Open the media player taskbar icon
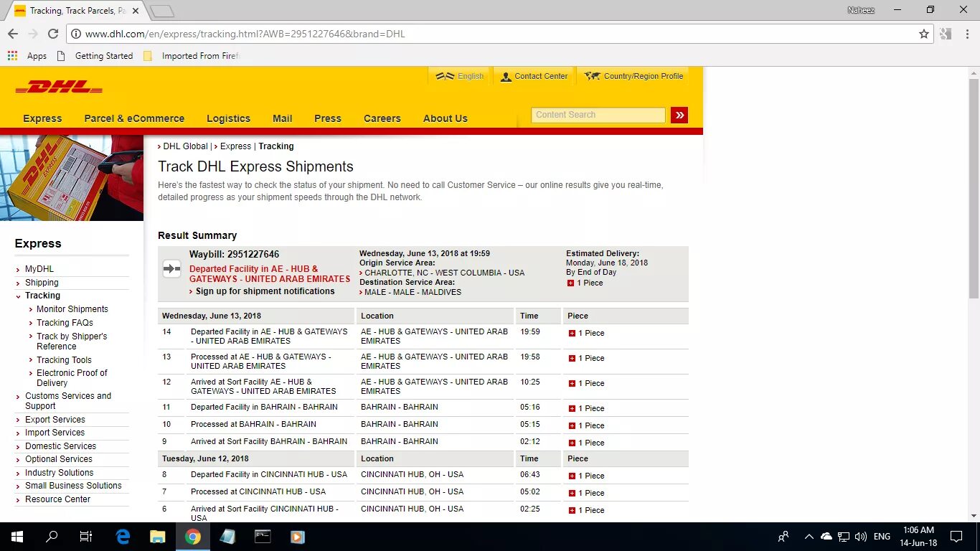Viewport: 980px width, 551px height. tap(298, 536)
